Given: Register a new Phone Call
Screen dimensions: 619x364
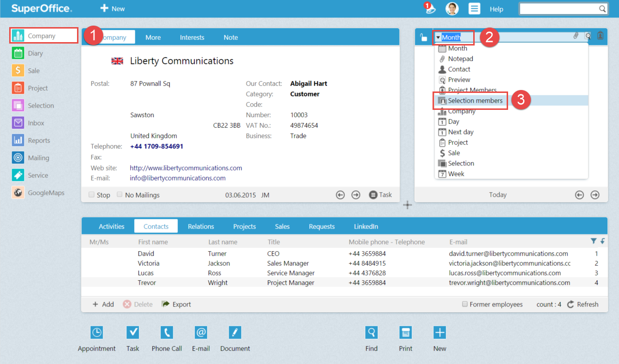Looking at the screenshot, I should [x=167, y=339].
